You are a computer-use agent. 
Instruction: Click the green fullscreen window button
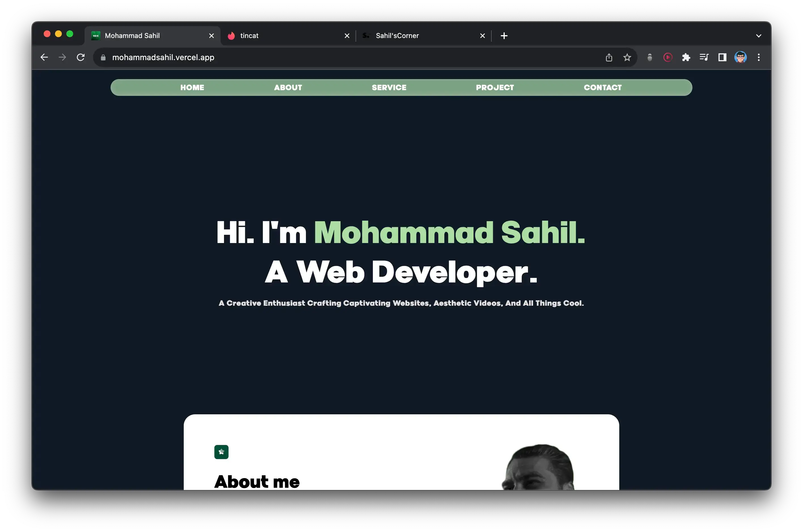tap(70, 34)
